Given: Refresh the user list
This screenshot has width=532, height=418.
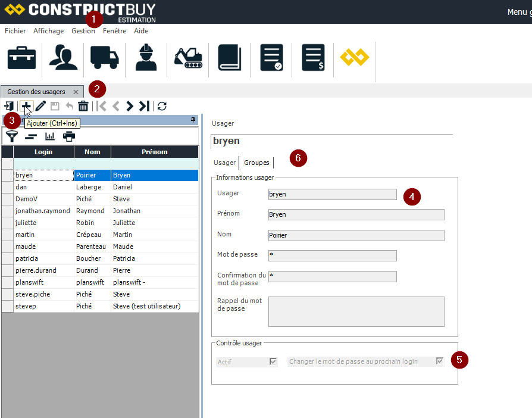Looking at the screenshot, I should click(162, 106).
